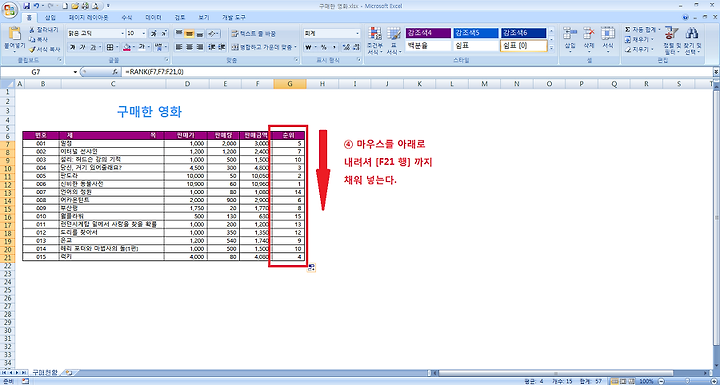Open the Review ribbon tab

click(180, 17)
